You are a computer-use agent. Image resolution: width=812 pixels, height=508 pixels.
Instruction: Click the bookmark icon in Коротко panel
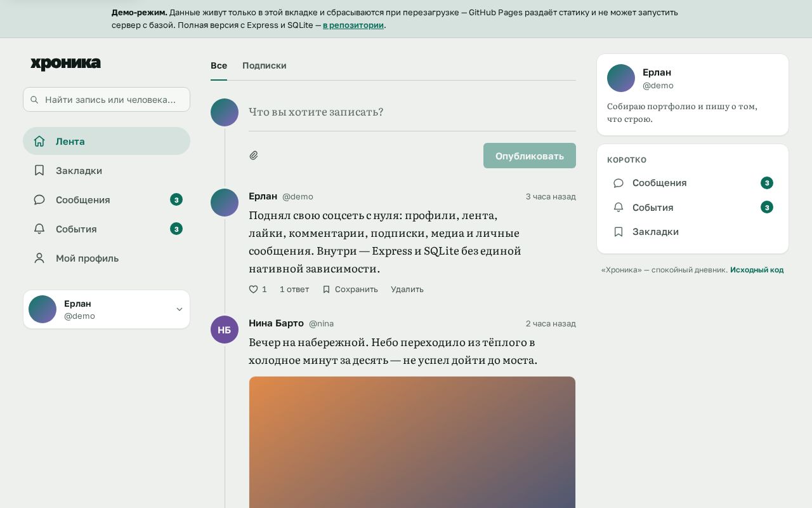(x=619, y=232)
